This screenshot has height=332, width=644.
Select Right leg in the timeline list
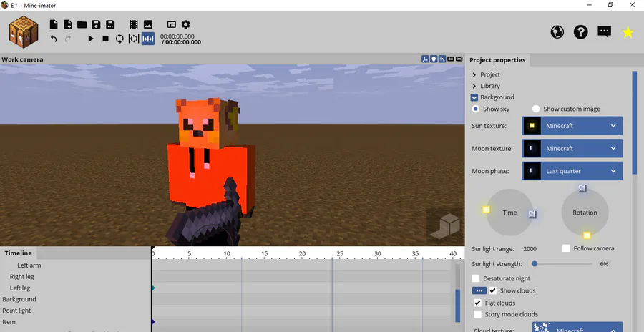[x=21, y=277]
